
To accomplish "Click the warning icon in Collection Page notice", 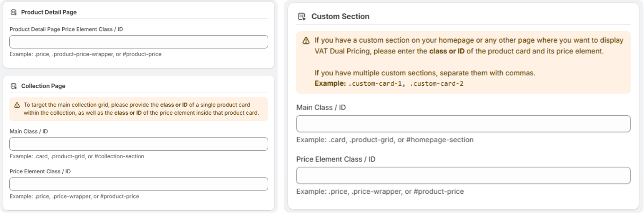I will click(x=15, y=104).
